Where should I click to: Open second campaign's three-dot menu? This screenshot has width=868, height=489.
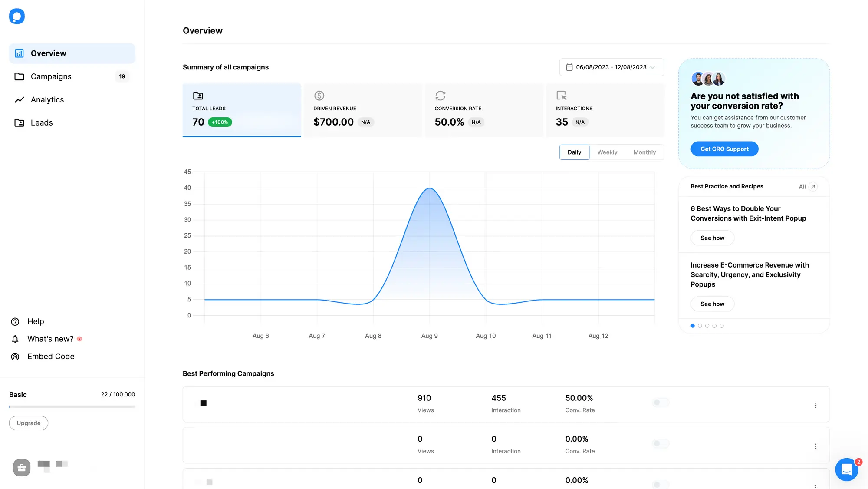coord(815,446)
